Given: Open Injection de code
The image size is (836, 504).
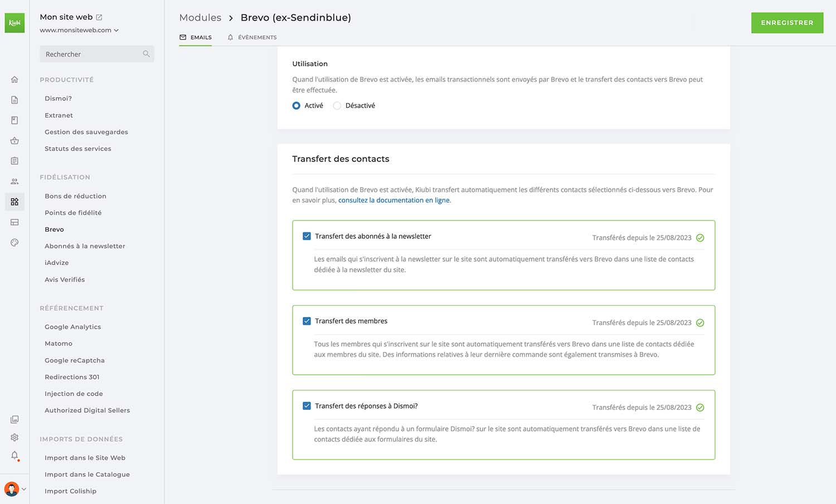Looking at the screenshot, I should click(74, 394).
